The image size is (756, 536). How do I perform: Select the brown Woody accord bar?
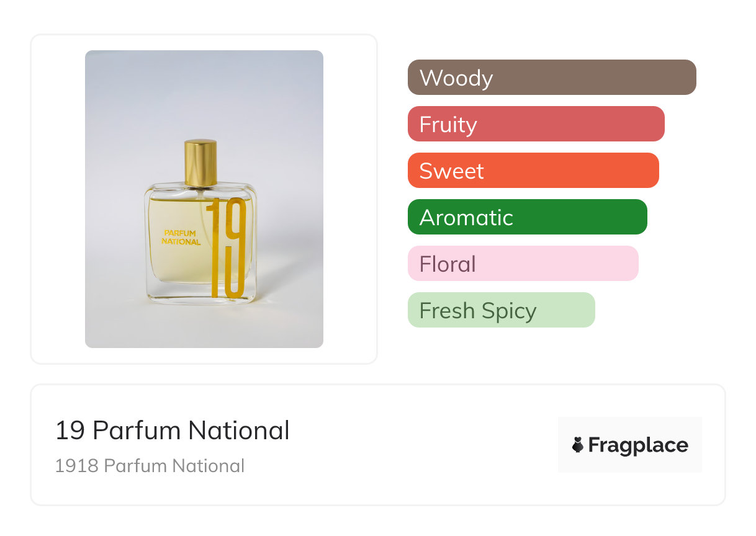pyautogui.click(x=551, y=78)
